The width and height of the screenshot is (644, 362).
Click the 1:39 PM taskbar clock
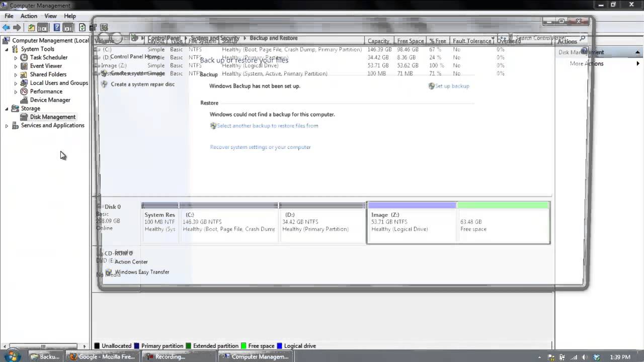[620, 357]
